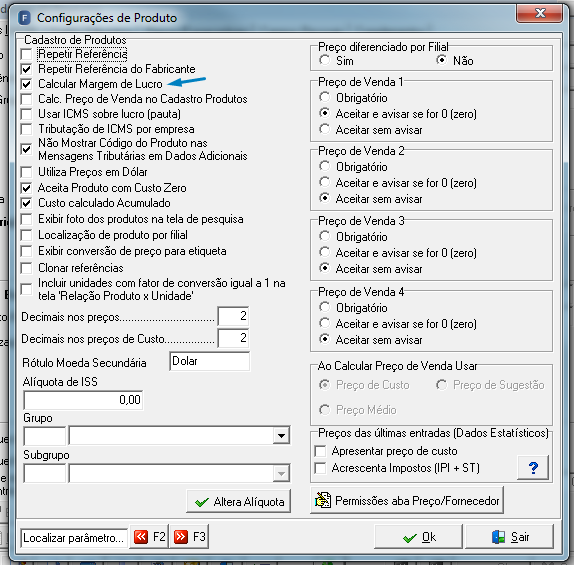
Task: Choose Aceitar e avisar for Preço de Venda 4
Action: (x=324, y=323)
